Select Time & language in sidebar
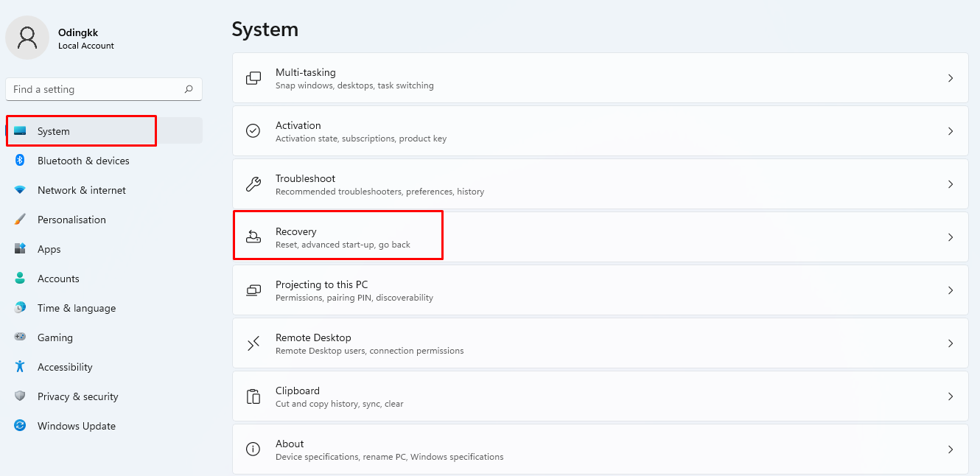This screenshot has width=980, height=476. coord(77,308)
